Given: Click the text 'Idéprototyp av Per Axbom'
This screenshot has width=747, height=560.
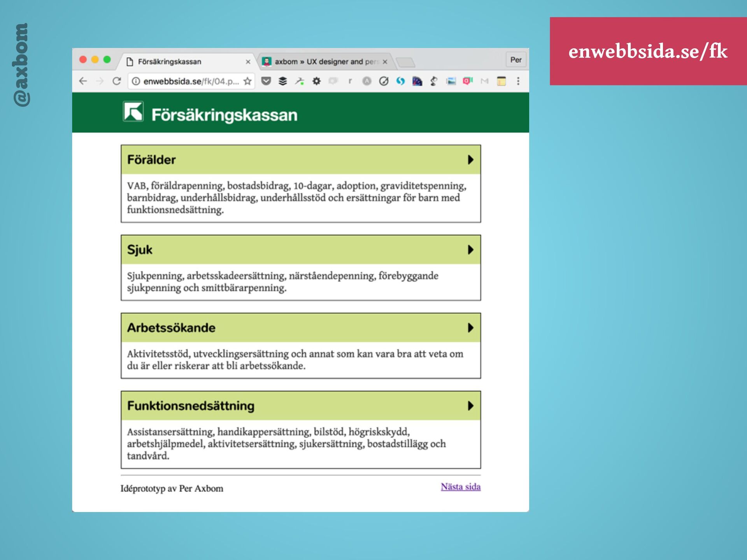Looking at the screenshot, I should tap(172, 488).
